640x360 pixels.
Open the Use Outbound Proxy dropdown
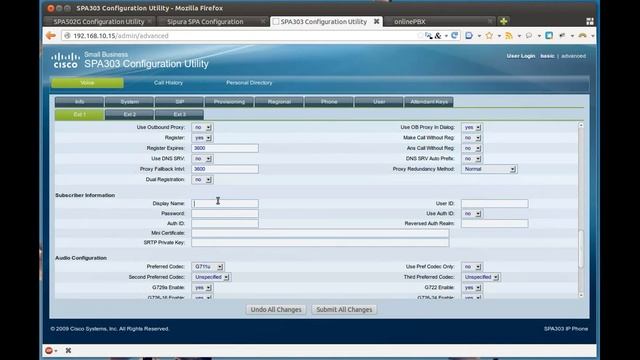202,127
